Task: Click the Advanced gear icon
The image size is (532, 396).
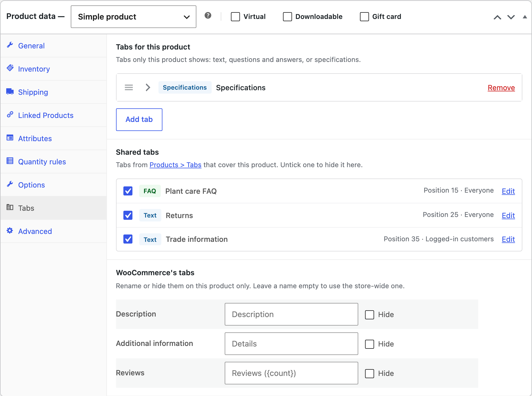Action: (x=10, y=231)
